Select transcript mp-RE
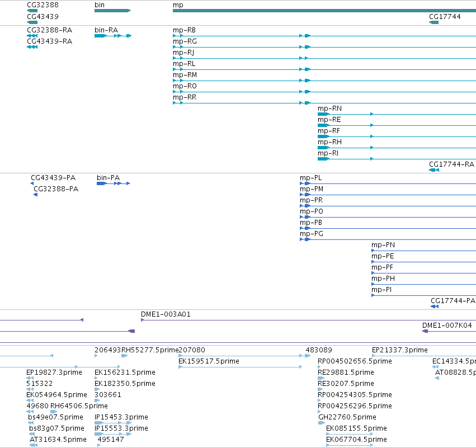 point(329,120)
